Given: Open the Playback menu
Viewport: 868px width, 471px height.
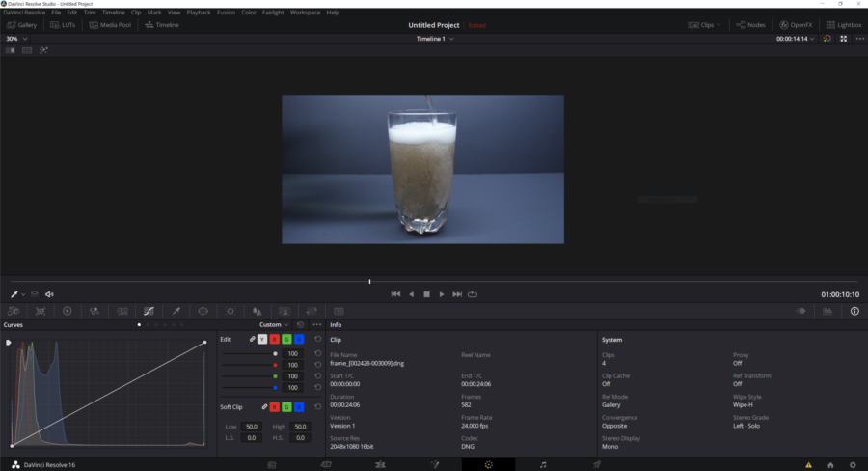Looking at the screenshot, I should [x=199, y=13].
